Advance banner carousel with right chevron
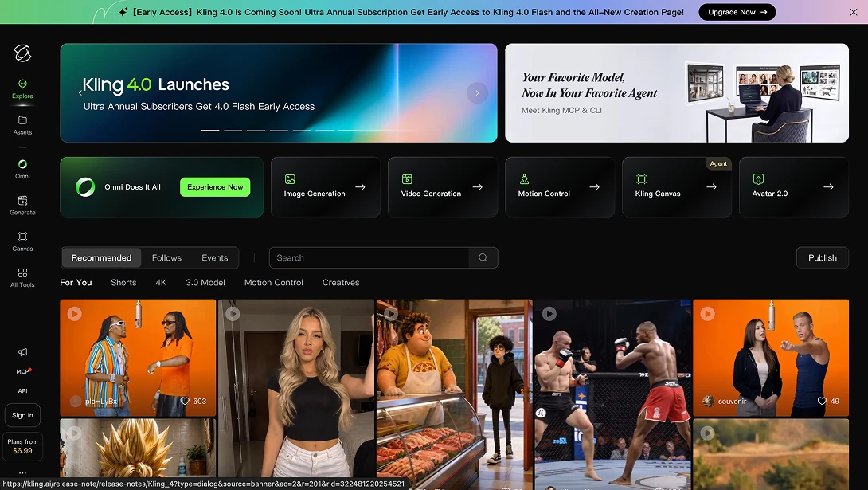The image size is (868, 490). point(477,93)
